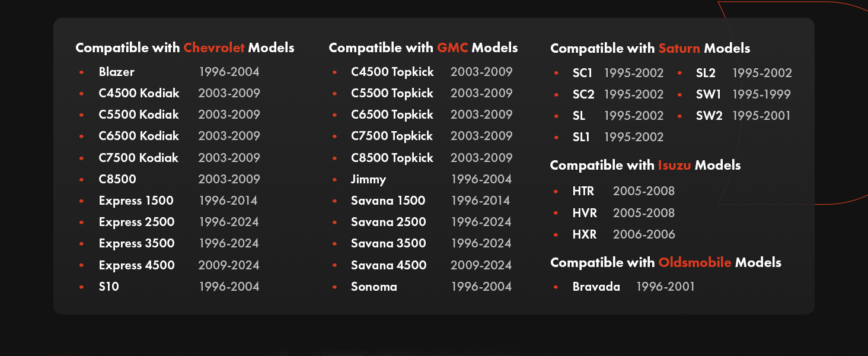Image resolution: width=868 pixels, height=356 pixels.
Task: Click the red Chevrolet word in heading
Action: point(214,47)
